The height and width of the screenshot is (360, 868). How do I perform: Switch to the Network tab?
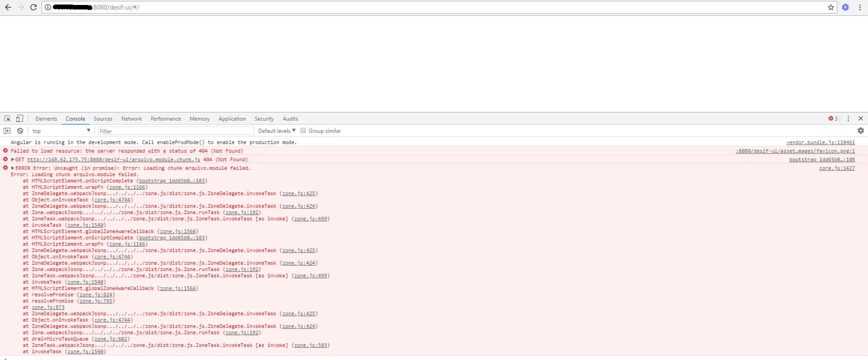click(x=131, y=119)
